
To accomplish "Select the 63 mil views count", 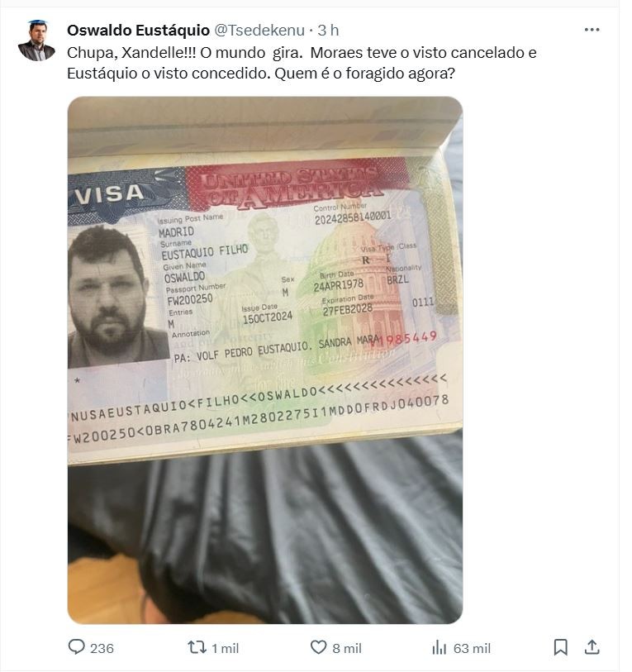I will point(472,648).
